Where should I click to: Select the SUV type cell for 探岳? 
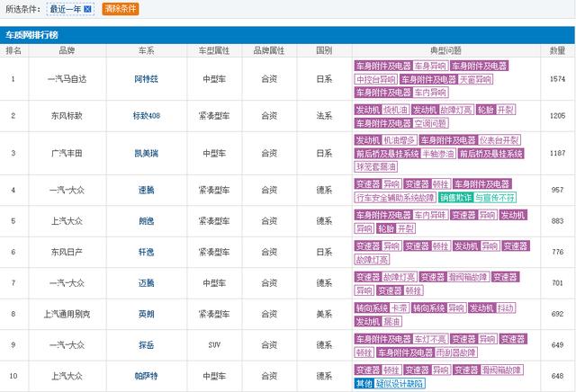tap(214, 345)
